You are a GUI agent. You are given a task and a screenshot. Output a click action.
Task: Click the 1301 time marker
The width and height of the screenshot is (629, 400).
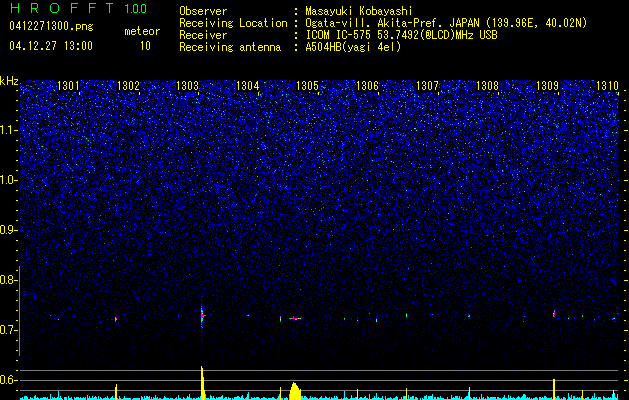[68, 86]
